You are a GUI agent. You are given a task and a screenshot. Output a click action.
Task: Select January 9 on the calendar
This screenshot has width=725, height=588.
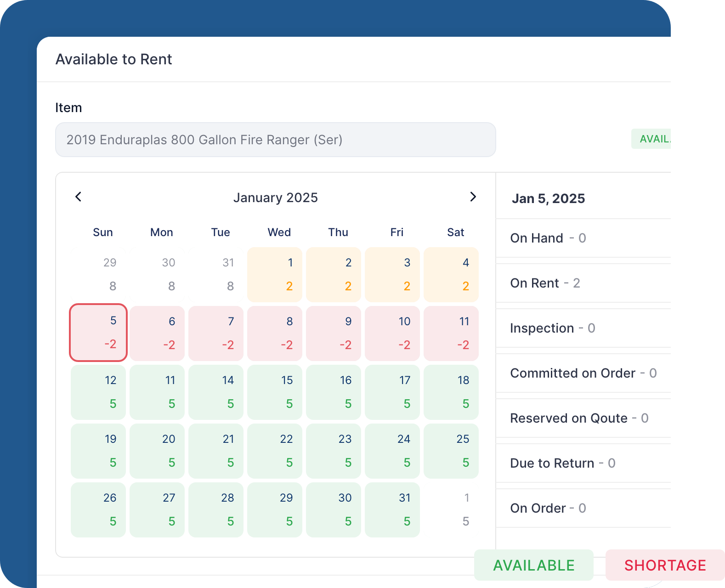(334, 333)
